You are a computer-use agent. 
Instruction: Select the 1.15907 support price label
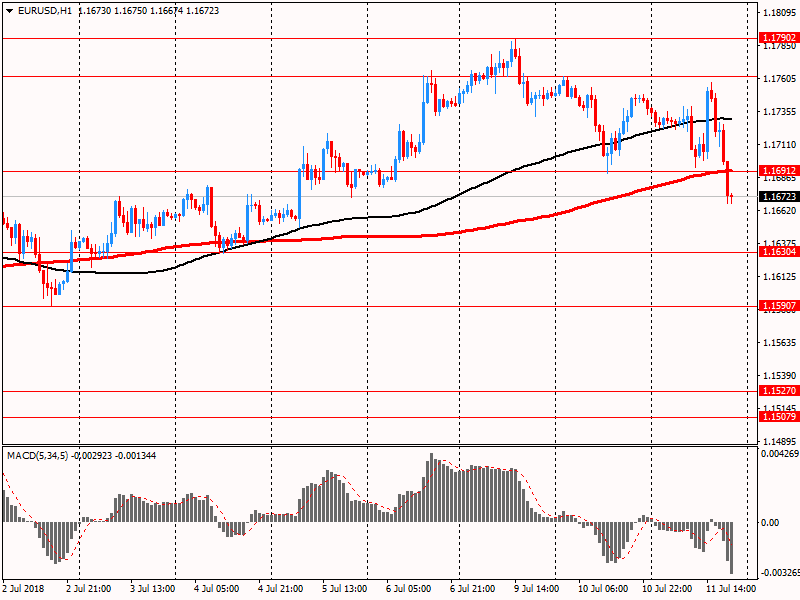778,306
